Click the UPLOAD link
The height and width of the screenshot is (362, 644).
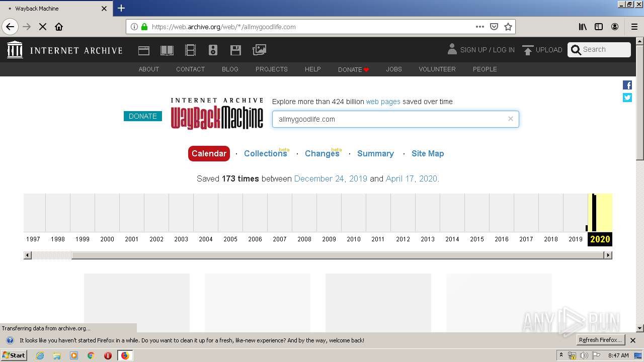[x=549, y=50]
